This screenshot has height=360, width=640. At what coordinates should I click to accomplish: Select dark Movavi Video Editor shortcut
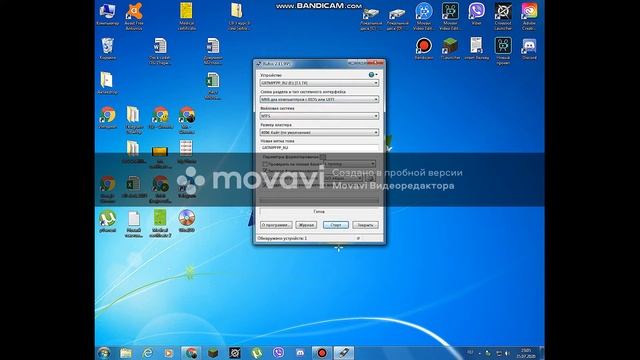click(x=450, y=16)
